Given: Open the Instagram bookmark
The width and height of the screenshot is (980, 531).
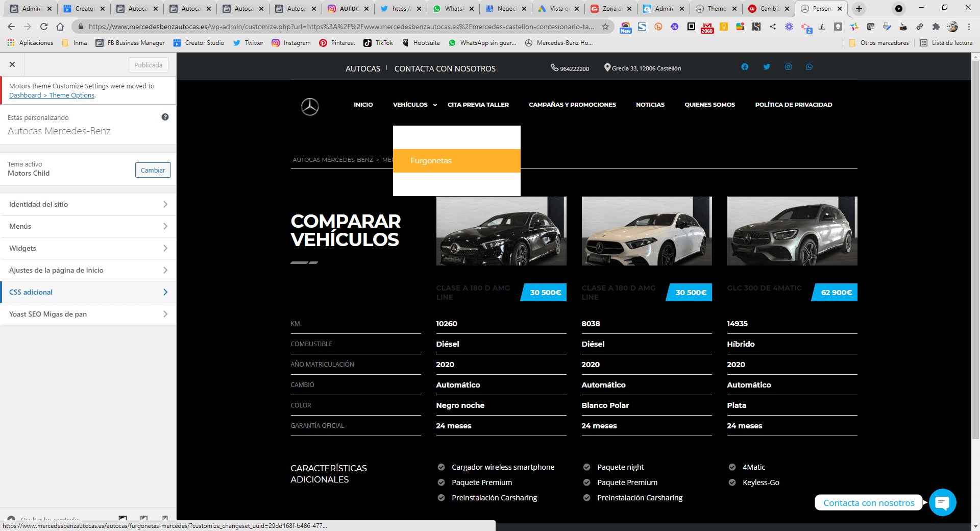Looking at the screenshot, I should pos(291,43).
